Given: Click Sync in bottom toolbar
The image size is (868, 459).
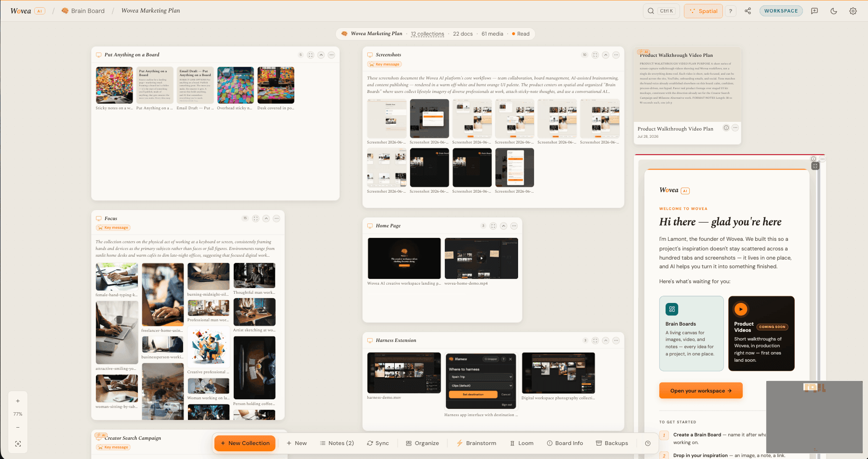Looking at the screenshot, I should pos(378,443).
